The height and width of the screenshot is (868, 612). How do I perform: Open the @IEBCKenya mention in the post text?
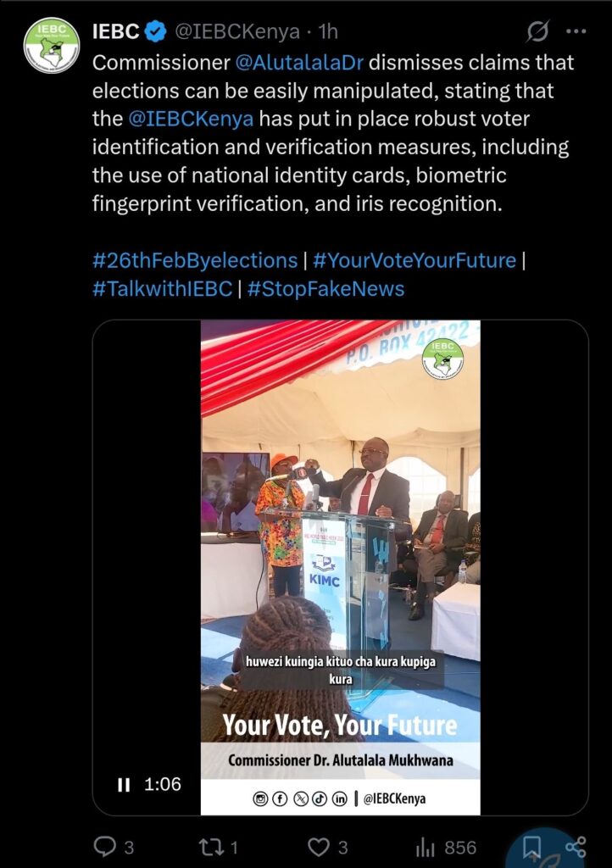click(x=191, y=119)
